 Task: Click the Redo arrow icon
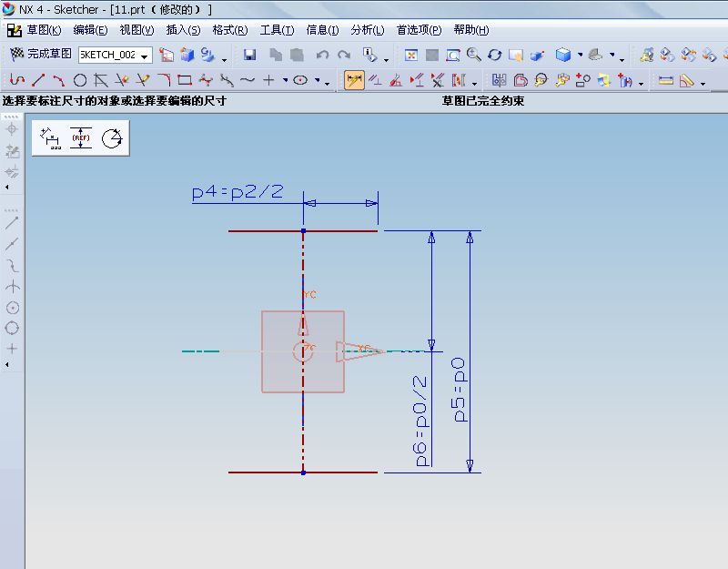344,55
